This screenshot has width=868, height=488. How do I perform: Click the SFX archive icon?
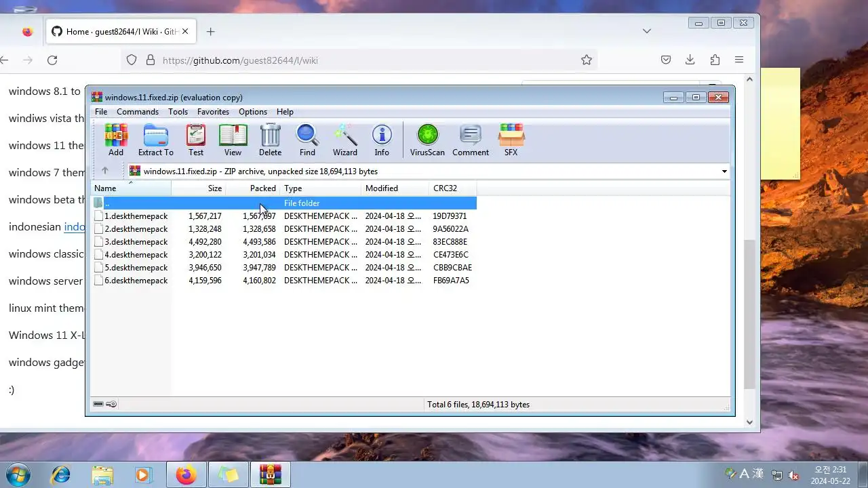511,140
